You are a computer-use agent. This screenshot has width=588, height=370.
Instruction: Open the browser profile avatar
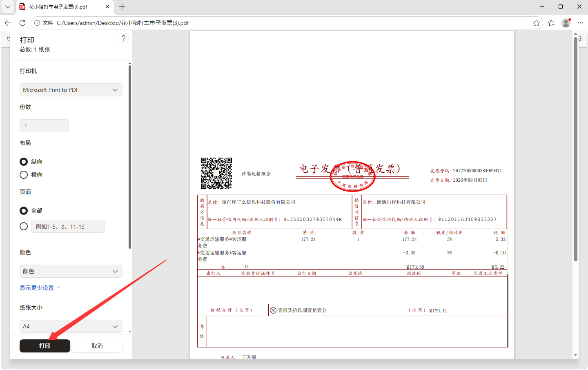click(x=566, y=23)
